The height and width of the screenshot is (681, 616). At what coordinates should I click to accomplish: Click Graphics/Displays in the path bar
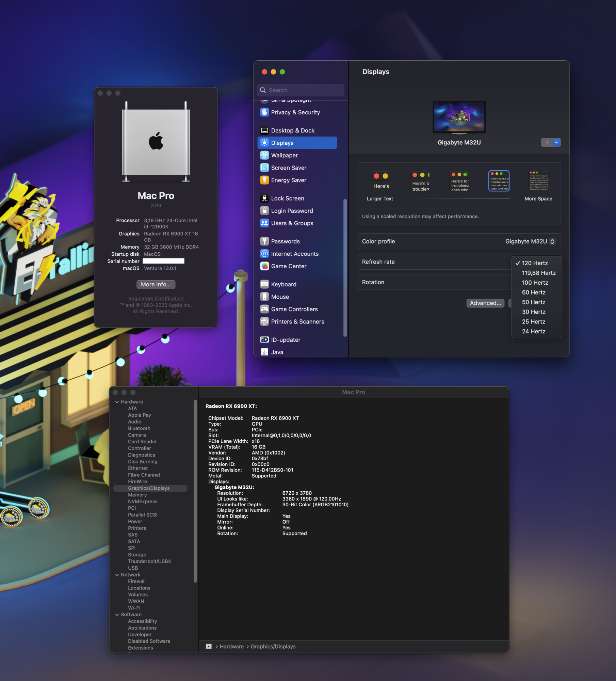click(273, 647)
